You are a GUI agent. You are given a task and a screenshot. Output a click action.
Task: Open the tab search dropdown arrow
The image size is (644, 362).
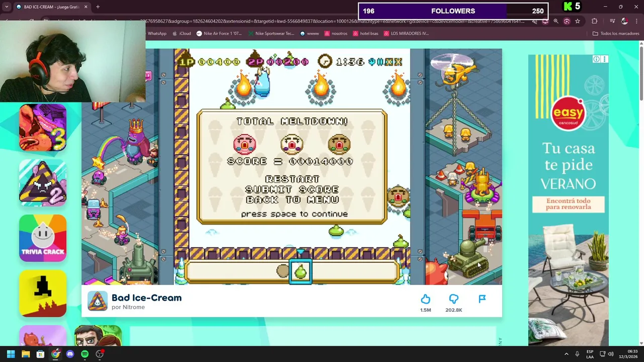pyautogui.click(x=7, y=7)
